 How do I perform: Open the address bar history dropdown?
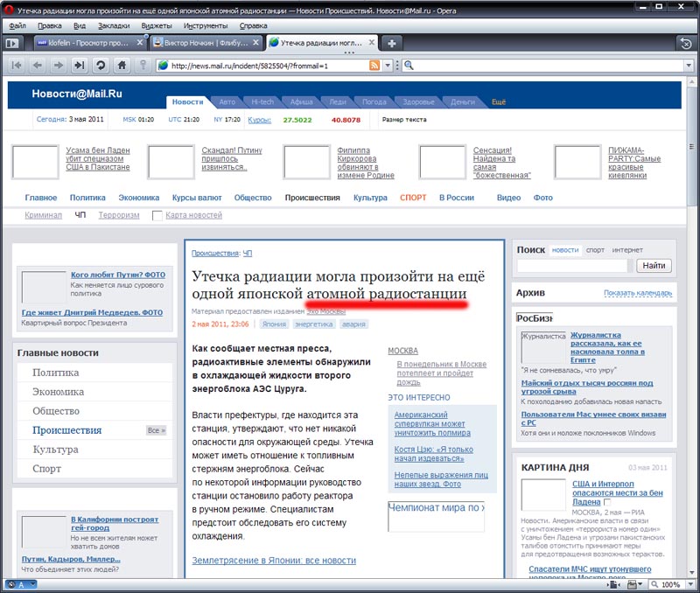pyautogui.click(x=388, y=66)
